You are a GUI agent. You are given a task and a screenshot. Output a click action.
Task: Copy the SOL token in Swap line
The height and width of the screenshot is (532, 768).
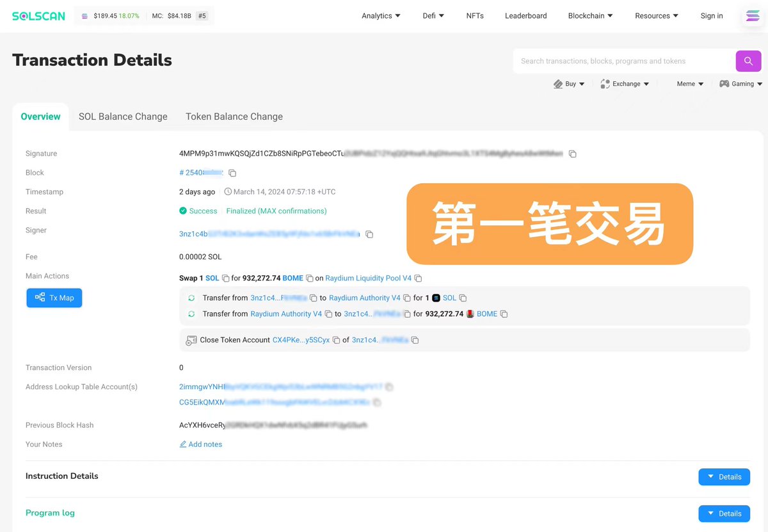pos(225,278)
